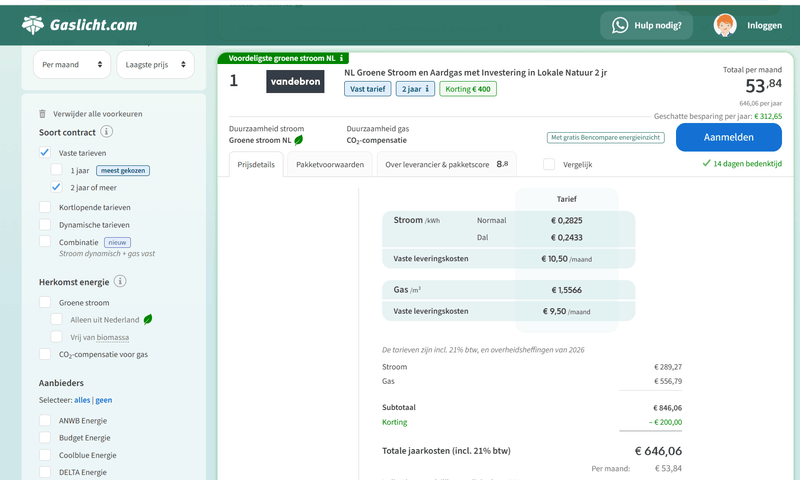Click Met gratis Bencompare energieinzicht badge
Screen dimensions: 800x480
606,137
